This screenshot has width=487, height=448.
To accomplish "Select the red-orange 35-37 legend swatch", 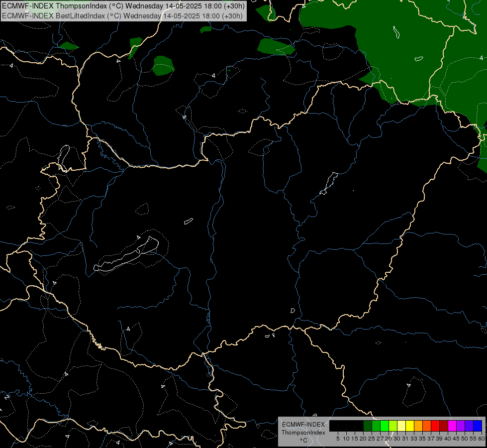I will coord(427,426).
